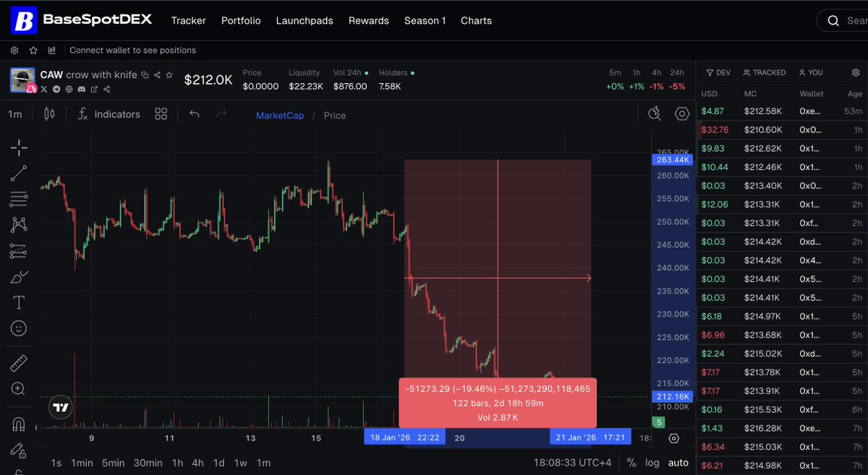Select the trend line drawing tool

19,174
